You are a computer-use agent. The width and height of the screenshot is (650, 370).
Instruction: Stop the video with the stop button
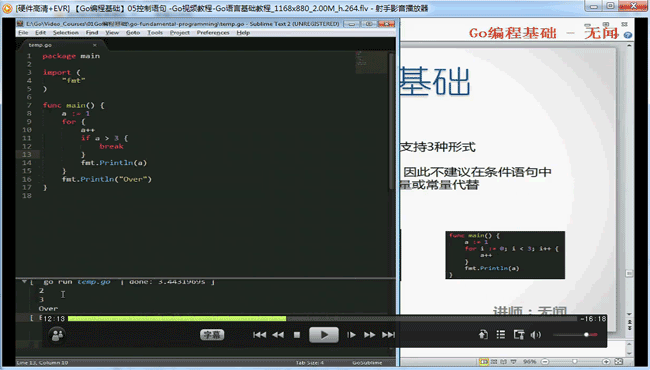click(297, 335)
